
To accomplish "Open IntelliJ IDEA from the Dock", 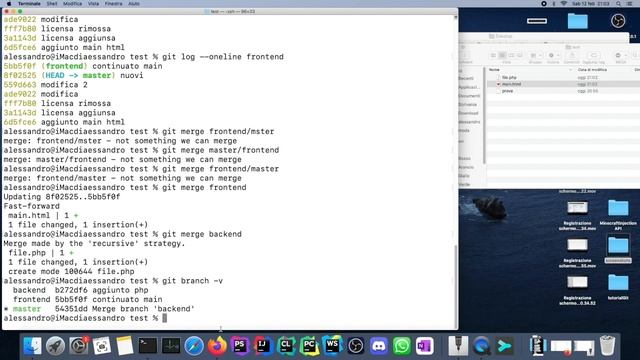I will pos(262,346).
